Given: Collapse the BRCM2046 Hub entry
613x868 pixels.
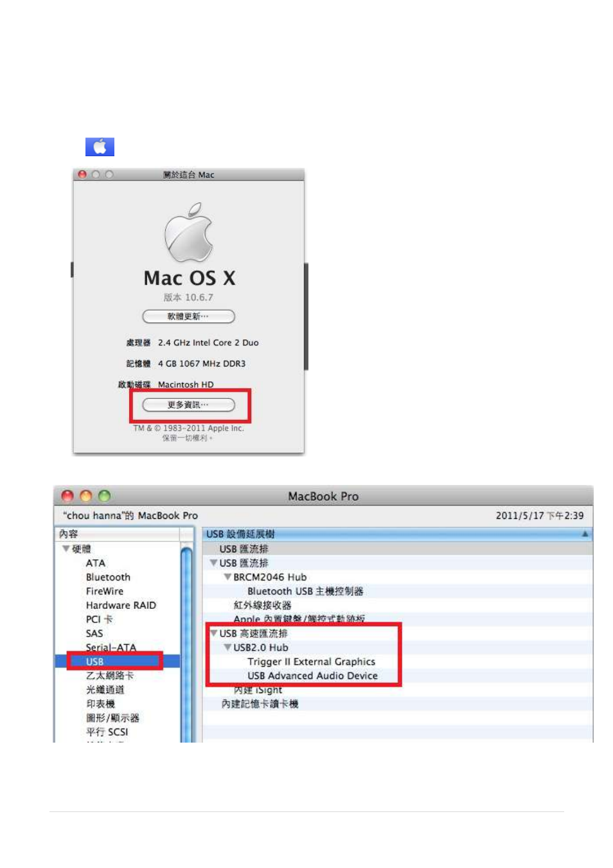Looking at the screenshot, I should coord(227,577).
